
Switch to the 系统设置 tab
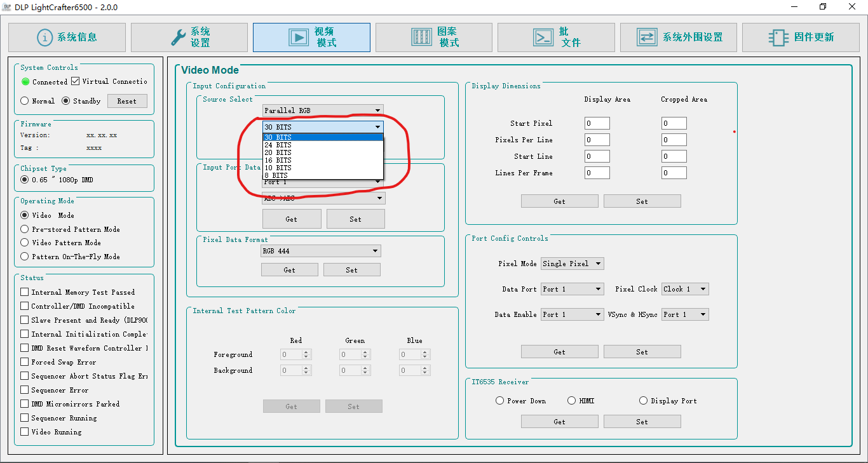(x=189, y=37)
